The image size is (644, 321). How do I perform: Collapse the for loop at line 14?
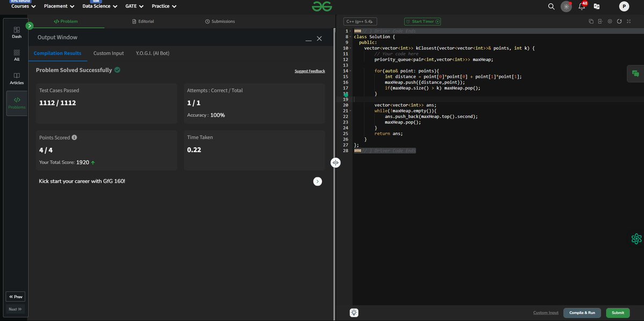pos(350,71)
